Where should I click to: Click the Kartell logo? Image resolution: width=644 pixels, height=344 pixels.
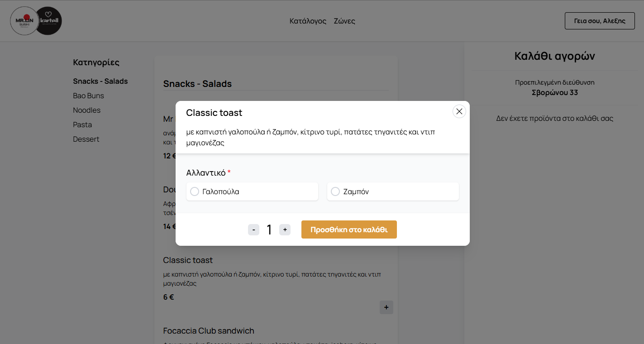(x=49, y=21)
